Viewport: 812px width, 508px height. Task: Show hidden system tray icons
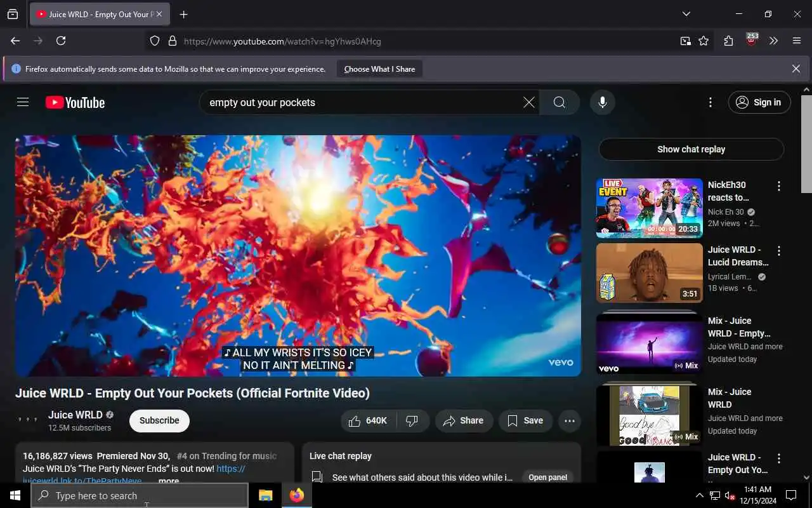pyautogui.click(x=700, y=495)
